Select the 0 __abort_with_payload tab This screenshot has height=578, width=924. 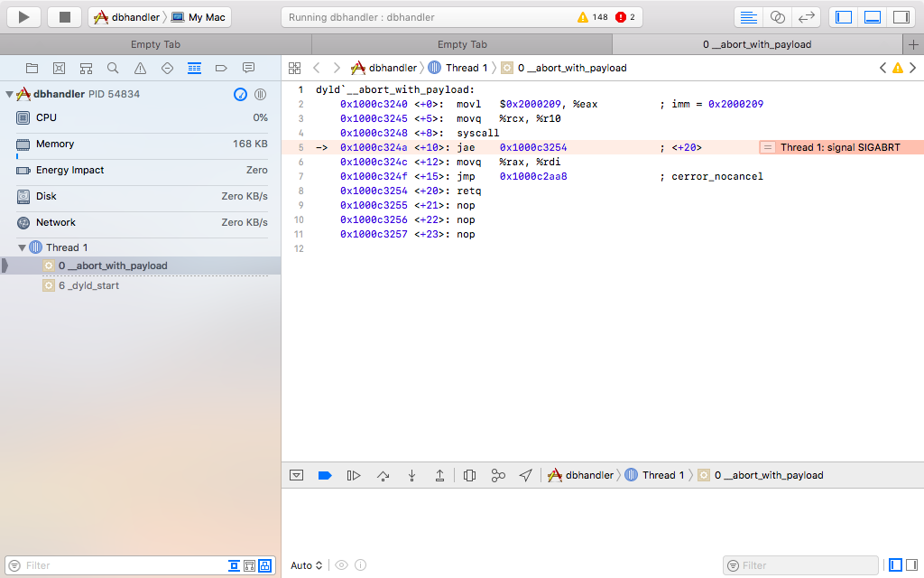coord(756,44)
